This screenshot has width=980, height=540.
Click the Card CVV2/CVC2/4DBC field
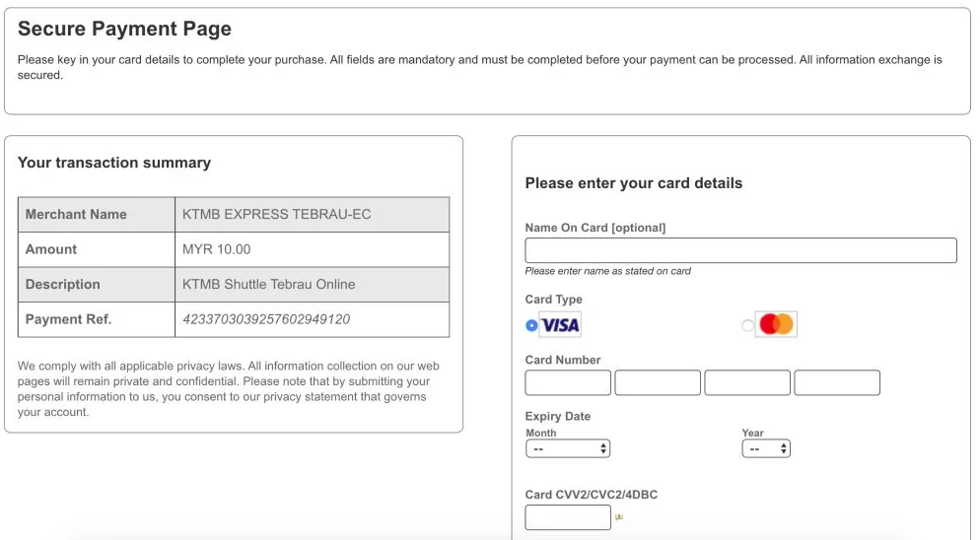point(568,517)
